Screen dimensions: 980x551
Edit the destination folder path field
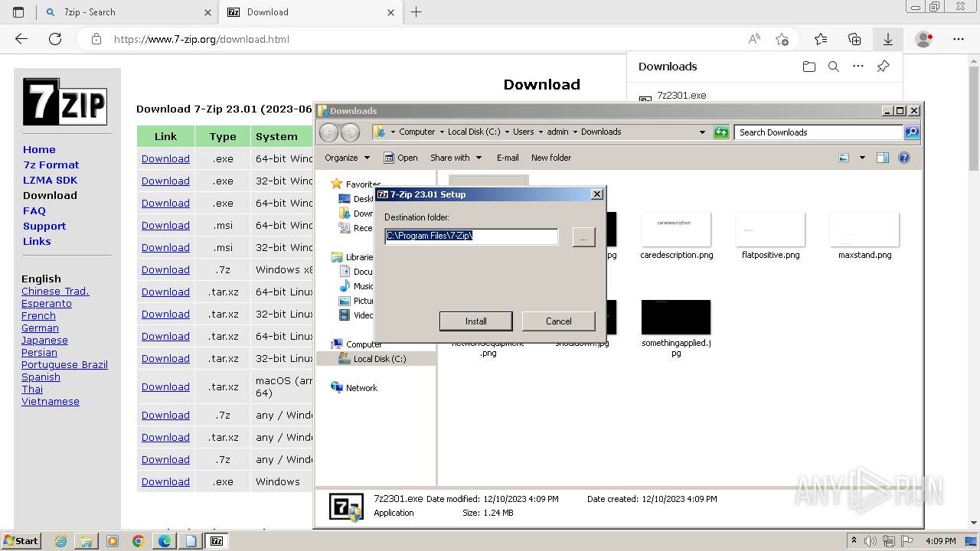point(471,236)
